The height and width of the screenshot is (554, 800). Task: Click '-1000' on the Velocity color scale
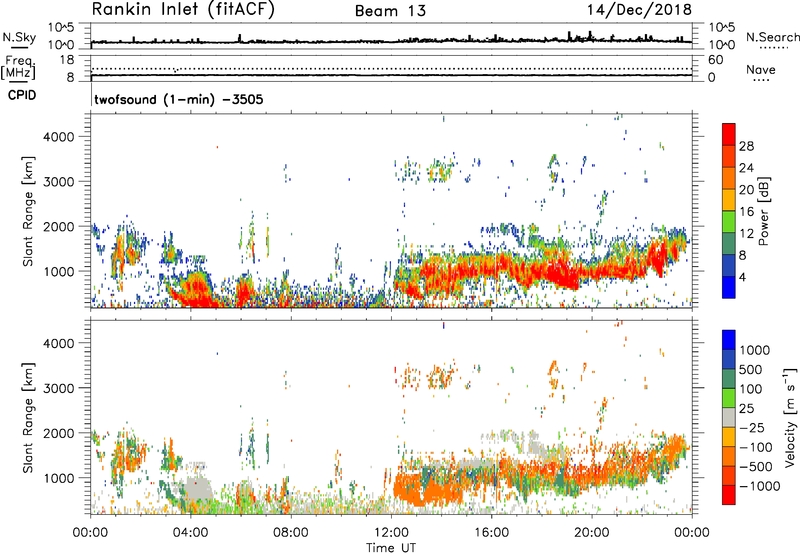click(x=759, y=486)
